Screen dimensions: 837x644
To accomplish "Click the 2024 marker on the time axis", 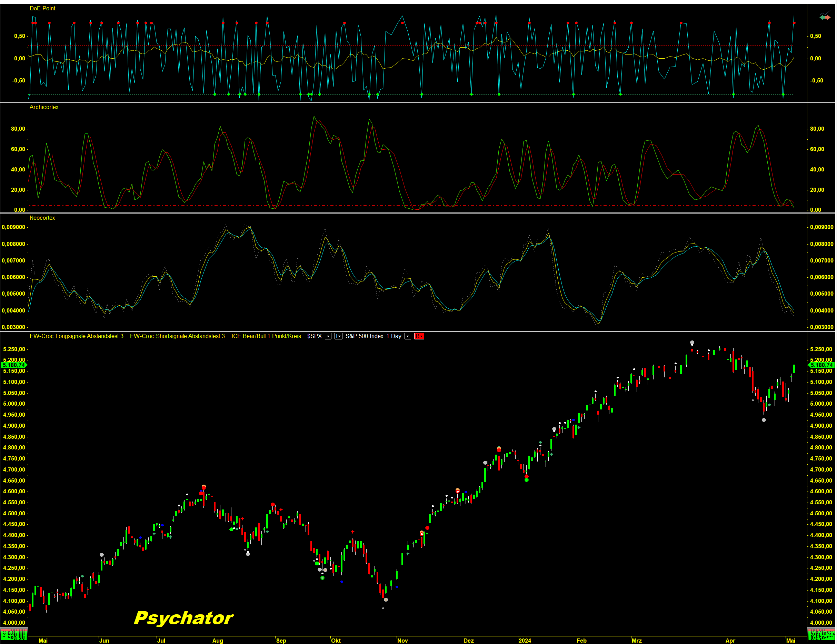I will 525,641.
